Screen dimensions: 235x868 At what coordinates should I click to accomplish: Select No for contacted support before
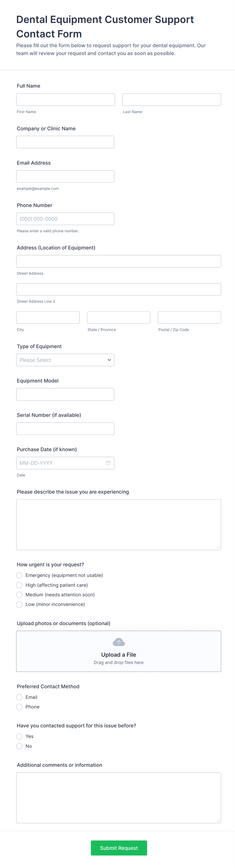[19, 746]
